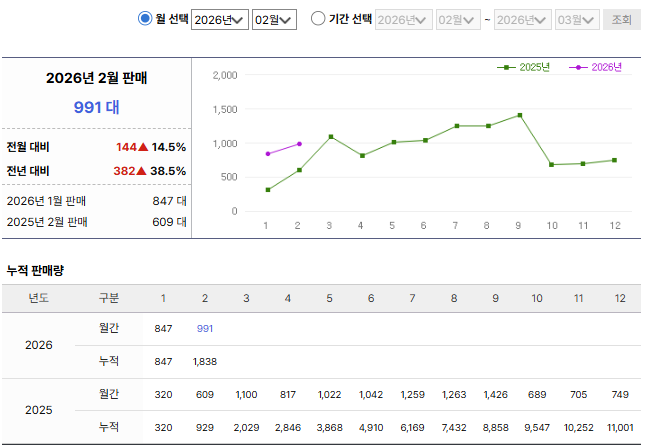Screen dimensions: 659x447
Task: Click the 2025 year row label
Action: (x=39, y=410)
